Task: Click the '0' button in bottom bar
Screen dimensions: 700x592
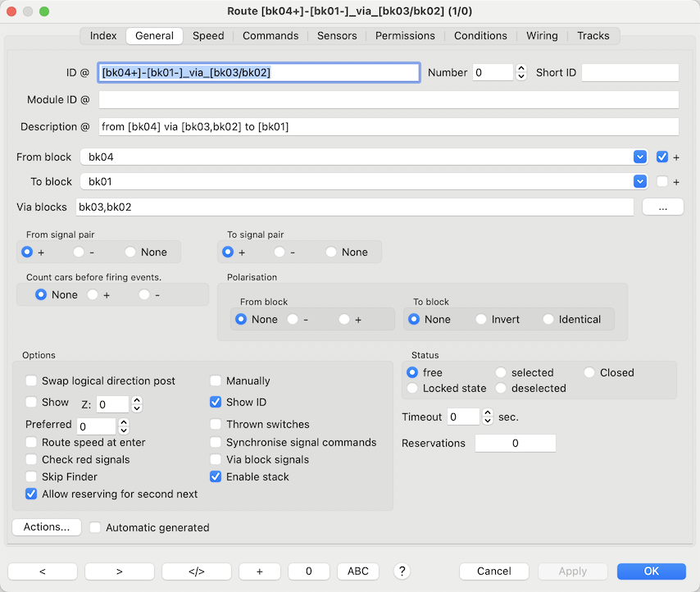Action: tap(308, 572)
